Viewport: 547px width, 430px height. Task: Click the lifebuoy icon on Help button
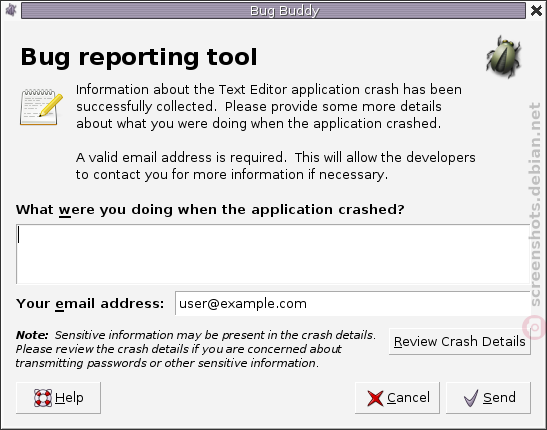(x=43, y=398)
